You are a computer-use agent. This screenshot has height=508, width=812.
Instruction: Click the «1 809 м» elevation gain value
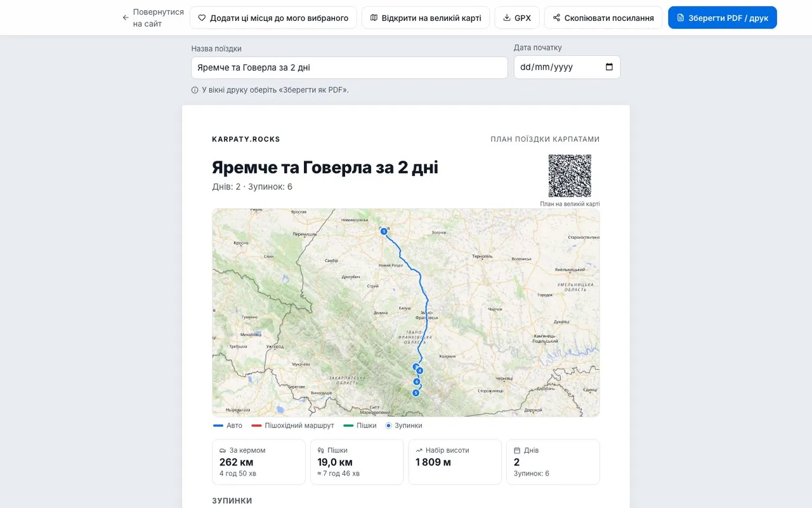pos(433,462)
